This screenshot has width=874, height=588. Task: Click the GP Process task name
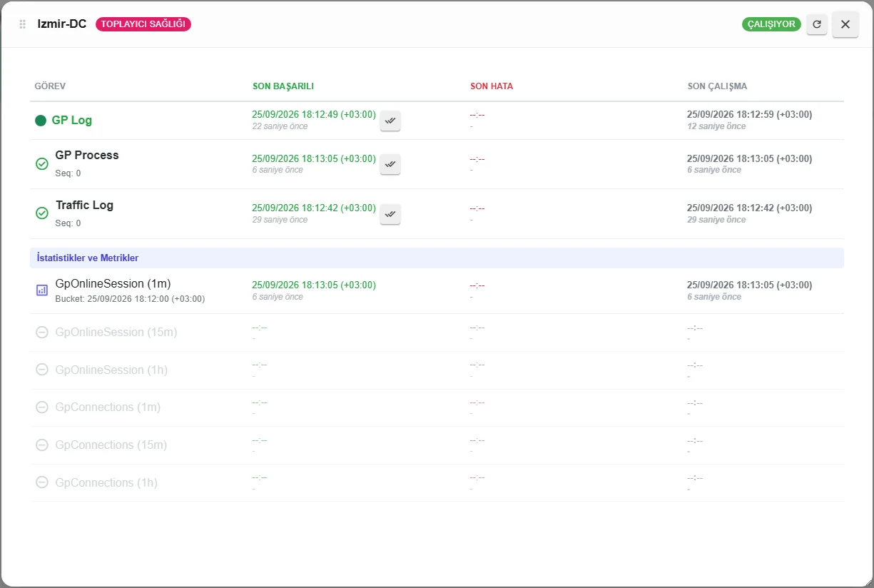87,155
